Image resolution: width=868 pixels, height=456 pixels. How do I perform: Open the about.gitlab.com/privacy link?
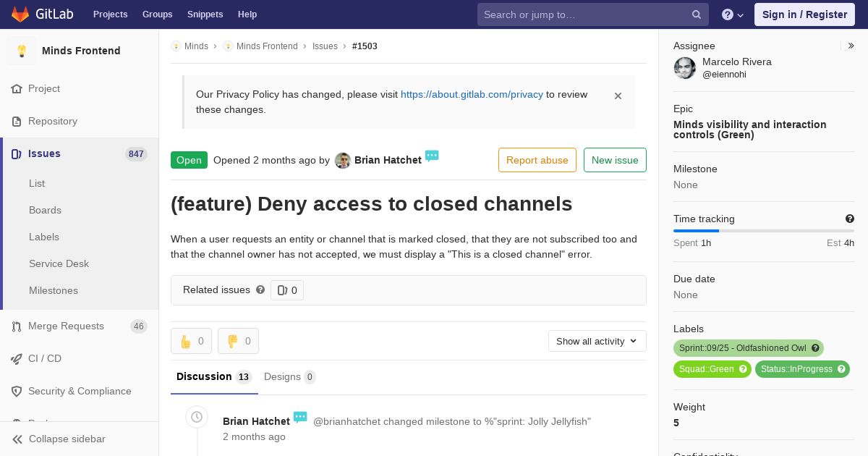[x=472, y=94]
